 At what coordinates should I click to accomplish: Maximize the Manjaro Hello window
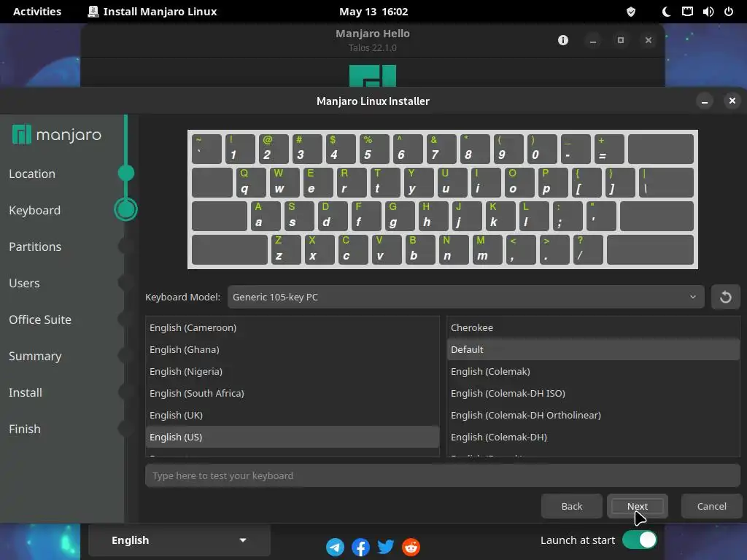(x=621, y=40)
